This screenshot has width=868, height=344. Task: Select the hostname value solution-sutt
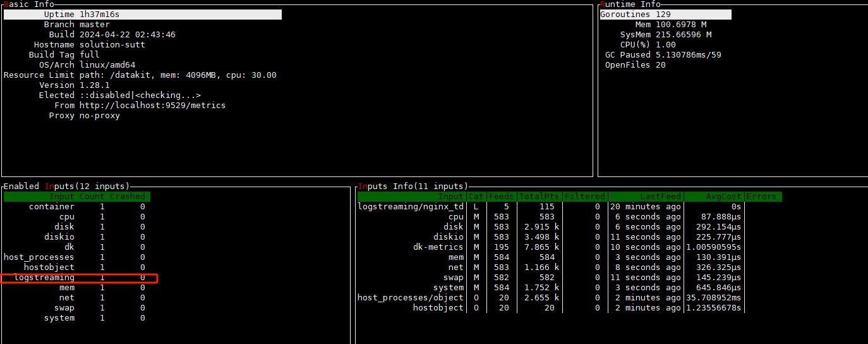point(112,45)
